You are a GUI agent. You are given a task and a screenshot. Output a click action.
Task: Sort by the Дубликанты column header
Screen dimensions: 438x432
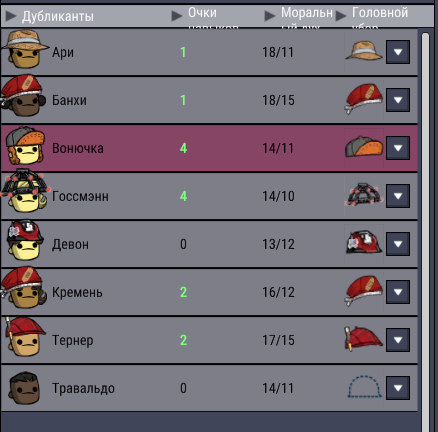(50, 16)
